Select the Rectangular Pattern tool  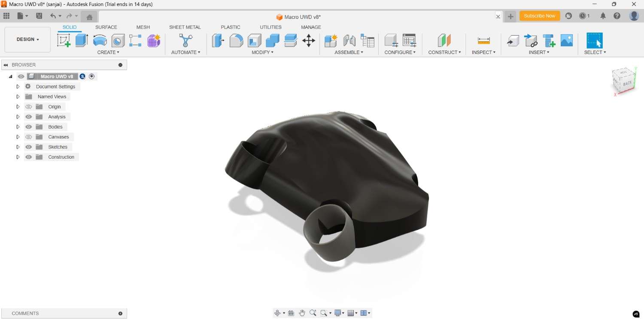point(135,41)
